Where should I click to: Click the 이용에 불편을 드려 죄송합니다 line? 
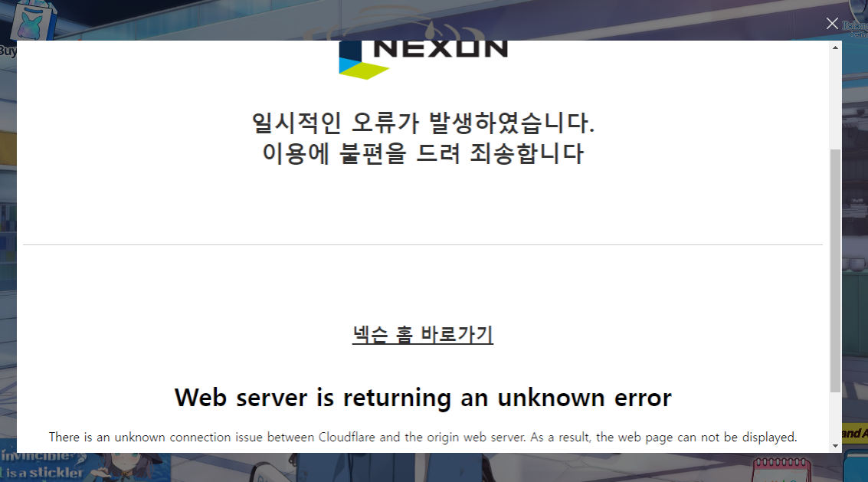[423, 153]
